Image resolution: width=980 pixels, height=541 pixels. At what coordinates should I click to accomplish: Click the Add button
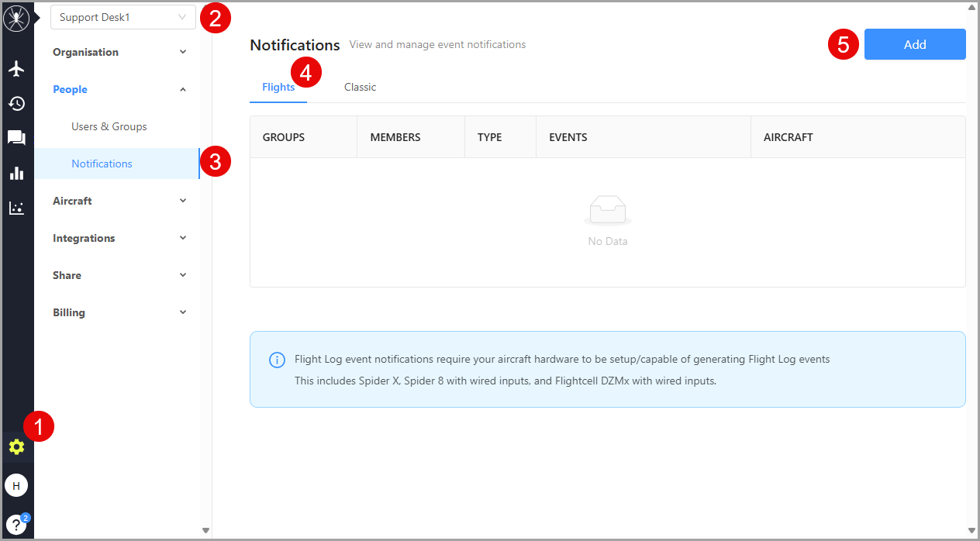pos(915,44)
